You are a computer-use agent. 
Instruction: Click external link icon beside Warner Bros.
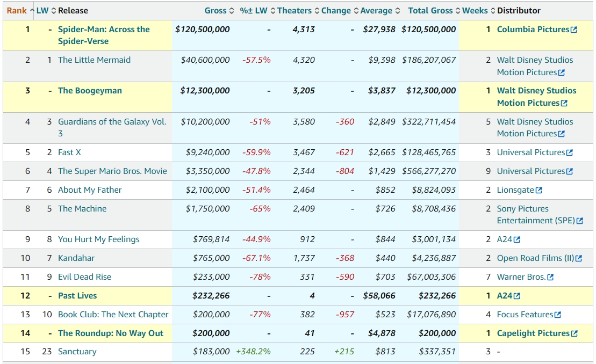coord(550,278)
